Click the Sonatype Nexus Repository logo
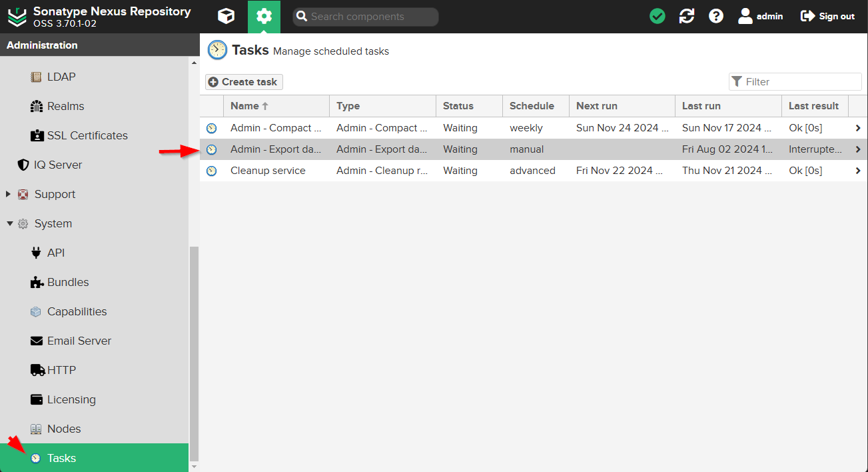The image size is (868, 472). 17,17
